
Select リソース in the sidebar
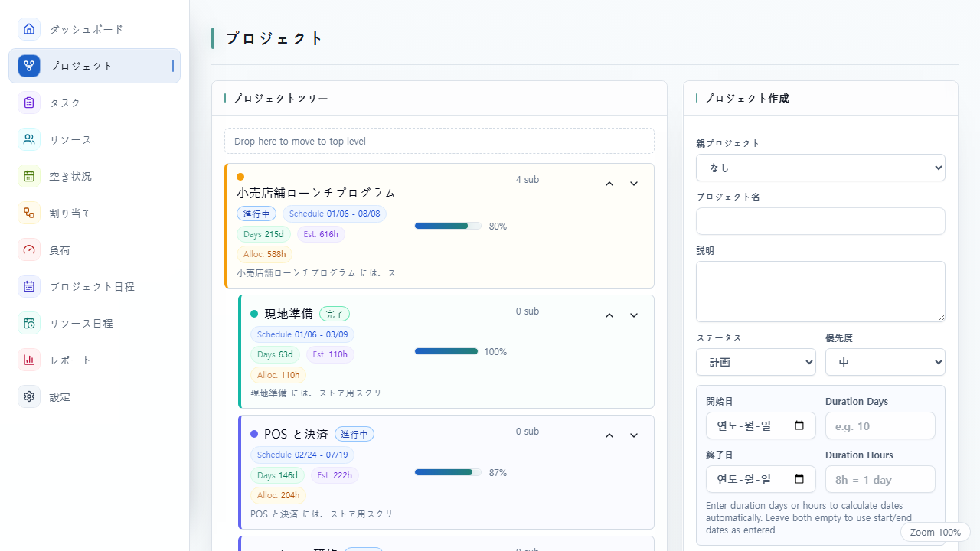click(95, 139)
